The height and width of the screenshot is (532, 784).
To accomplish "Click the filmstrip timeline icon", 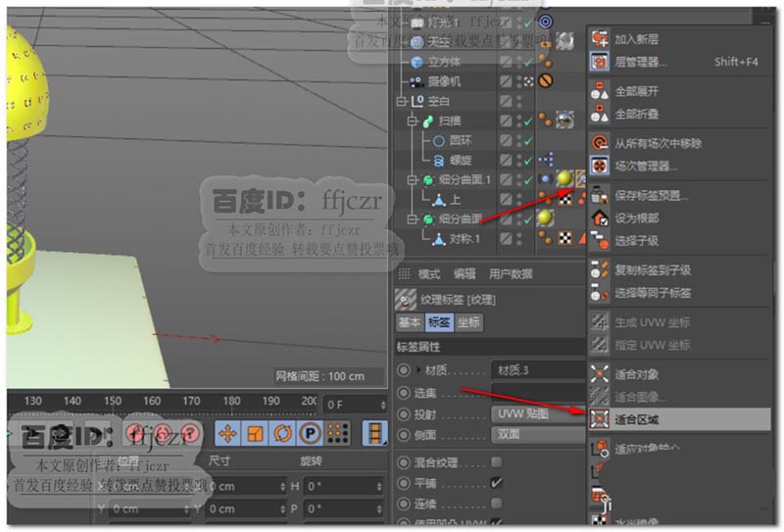I will pos(374,433).
